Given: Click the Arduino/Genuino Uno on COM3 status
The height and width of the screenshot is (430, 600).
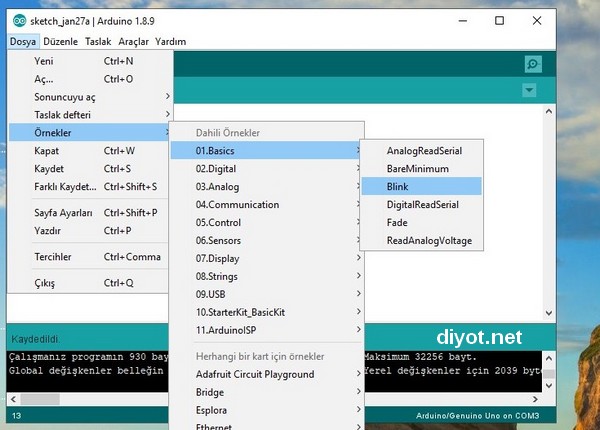Looking at the screenshot, I should tap(478, 416).
